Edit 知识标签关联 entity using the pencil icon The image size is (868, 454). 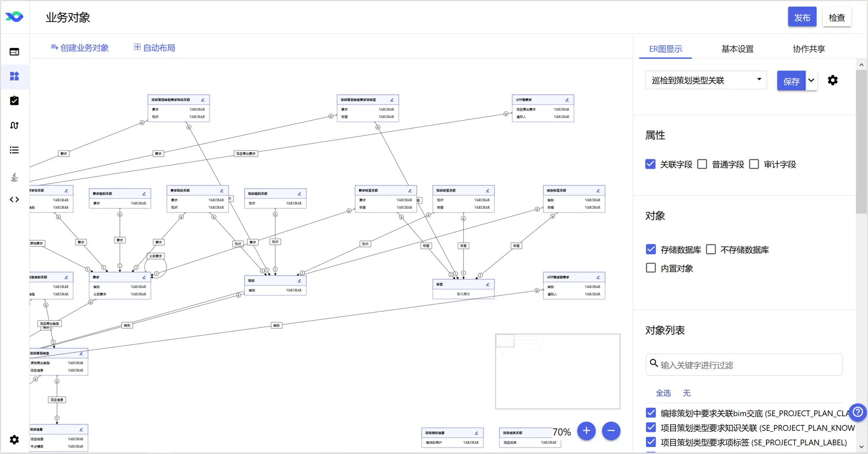click(x=487, y=191)
